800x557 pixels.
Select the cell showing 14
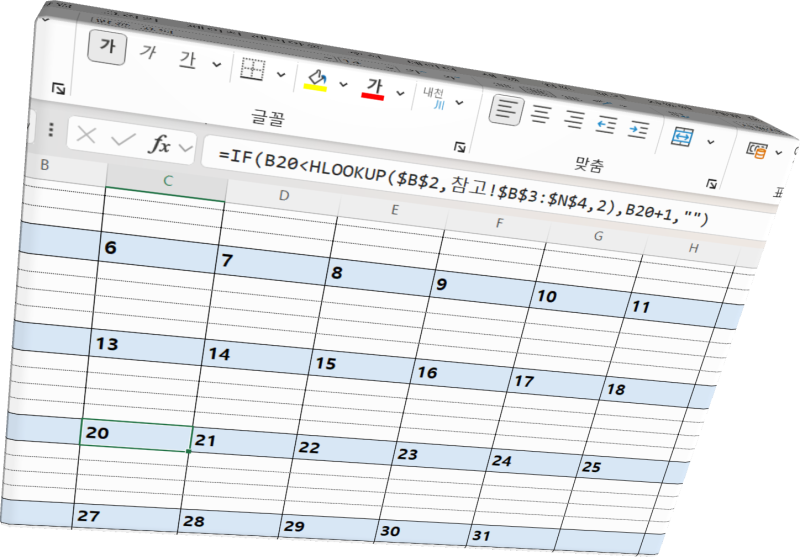(x=256, y=356)
